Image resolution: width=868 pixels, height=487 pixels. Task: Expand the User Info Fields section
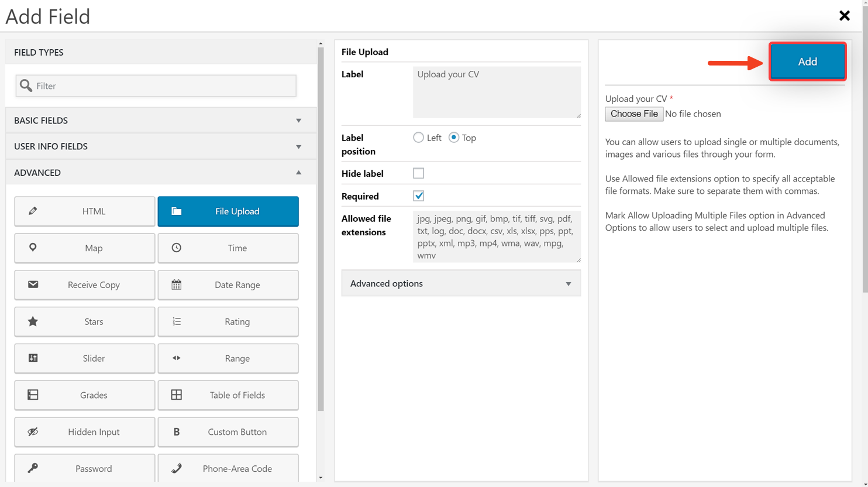(161, 146)
